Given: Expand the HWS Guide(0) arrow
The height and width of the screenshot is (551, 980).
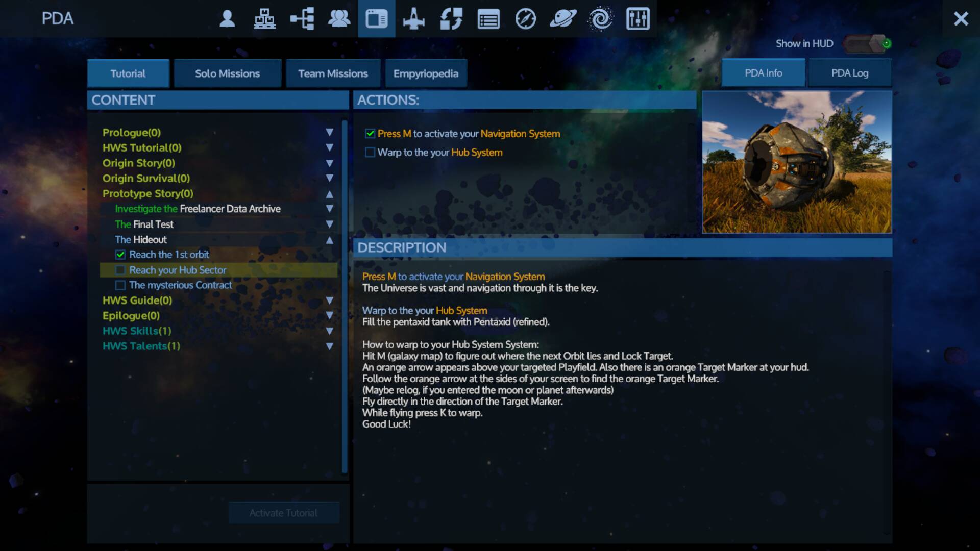Looking at the screenshot, I should (330, 300).
